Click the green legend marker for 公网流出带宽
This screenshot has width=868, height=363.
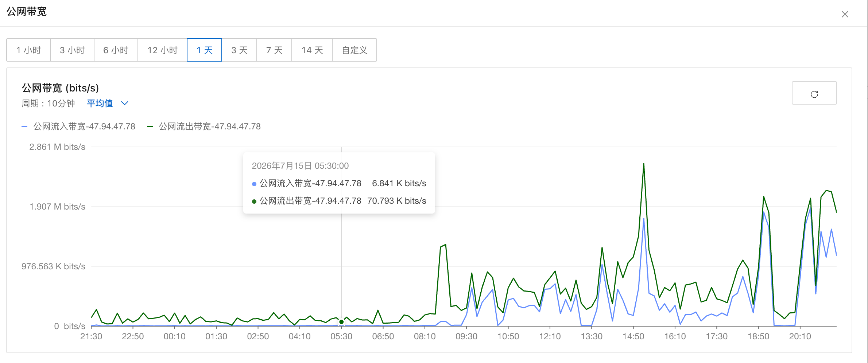(150, 126)
